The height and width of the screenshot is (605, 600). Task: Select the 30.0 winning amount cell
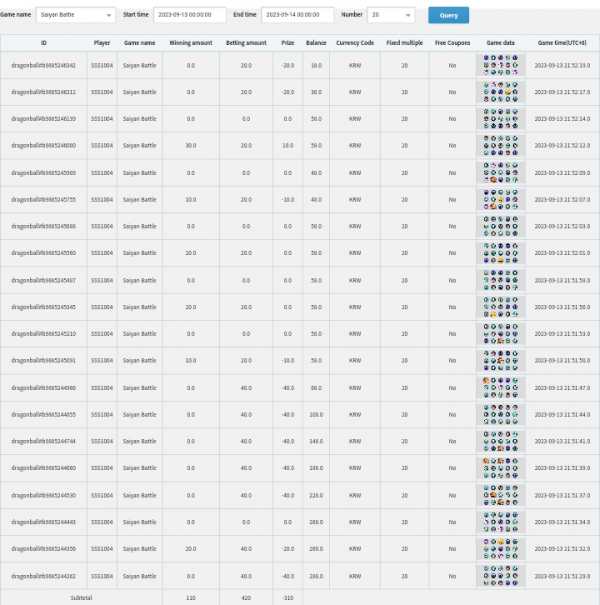tap(191, 145)
